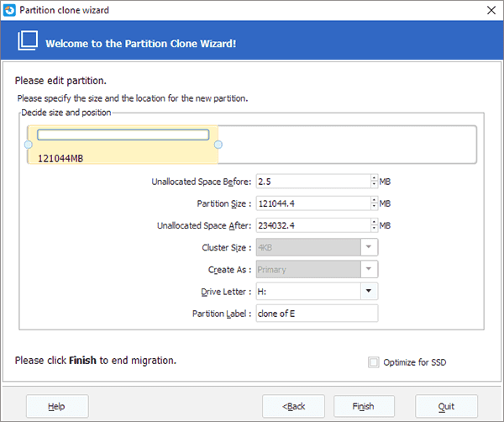The image size is (504, 422).
Task: Enable the Optimize for SSD checkbox
Action: click(374, 362)
